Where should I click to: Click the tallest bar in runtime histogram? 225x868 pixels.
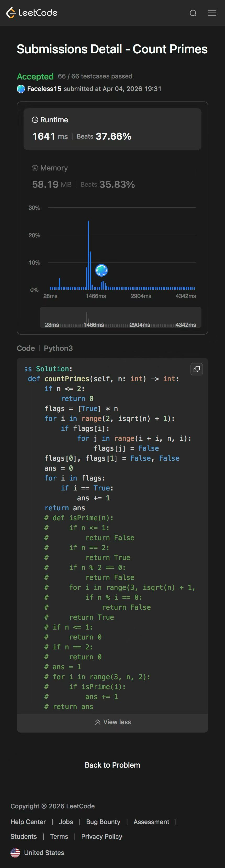(x=88, y=255)
